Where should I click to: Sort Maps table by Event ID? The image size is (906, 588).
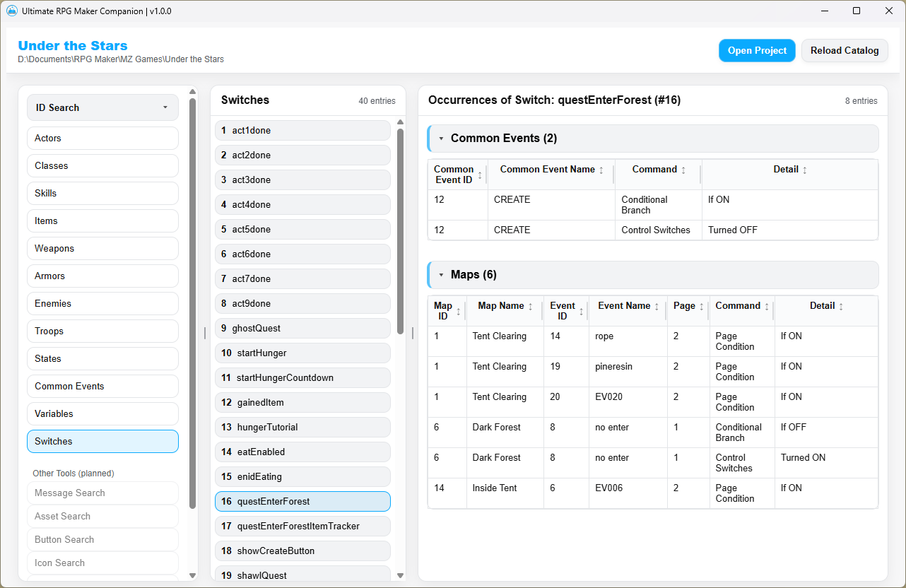(x=566, y=311)
